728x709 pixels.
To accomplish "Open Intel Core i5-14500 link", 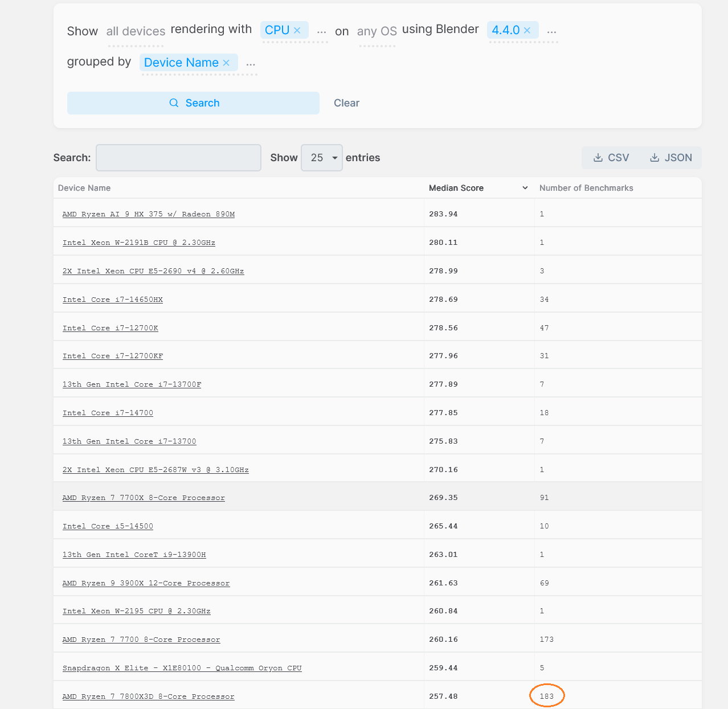I will [108, 526].
